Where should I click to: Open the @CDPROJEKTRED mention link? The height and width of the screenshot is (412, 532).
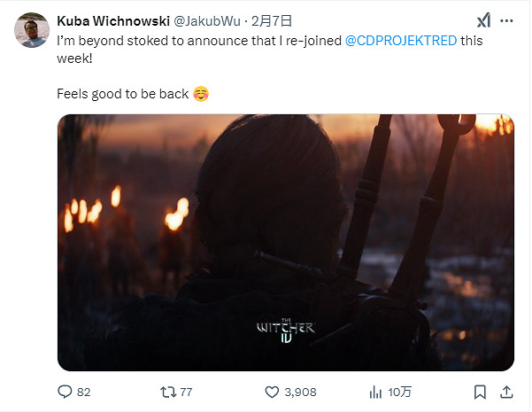[401, 42]
